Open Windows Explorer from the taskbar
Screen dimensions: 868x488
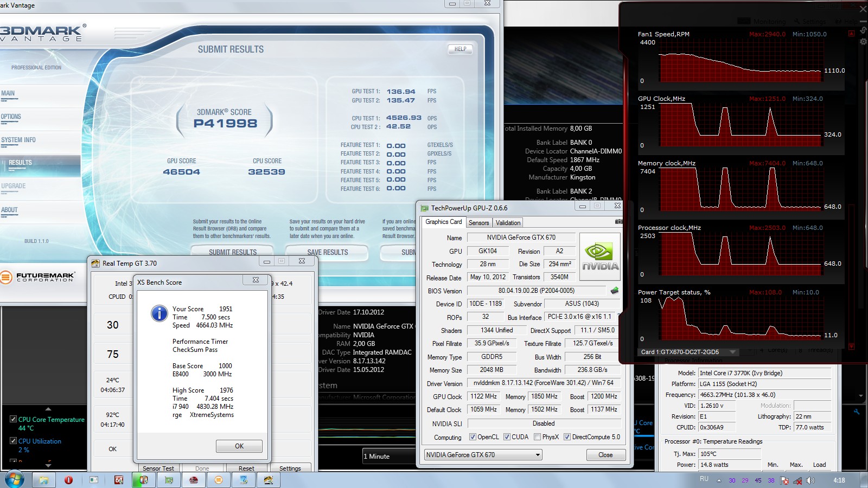pos(44,480)
